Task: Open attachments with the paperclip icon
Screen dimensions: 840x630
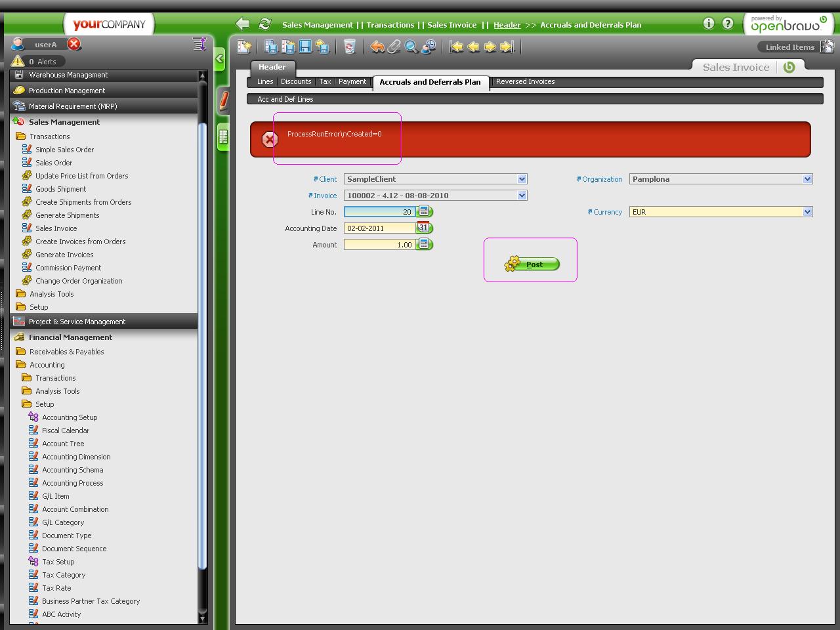Action: [394, 47]
